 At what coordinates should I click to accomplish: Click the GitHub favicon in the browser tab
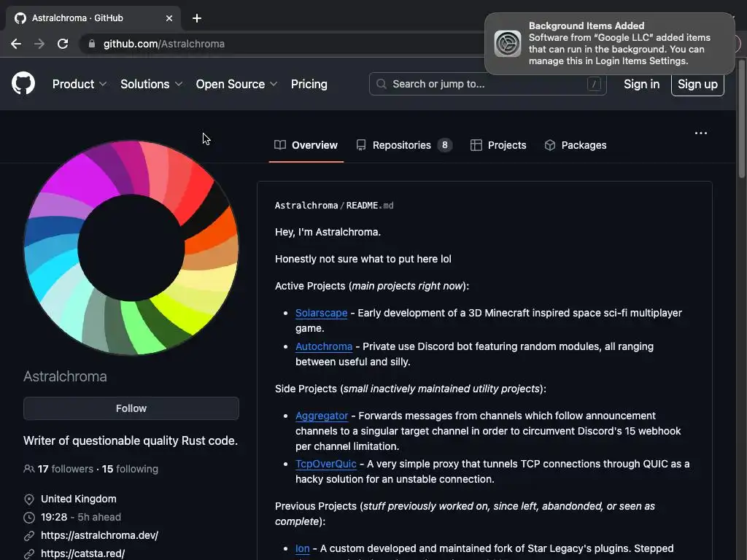(20, 18)
